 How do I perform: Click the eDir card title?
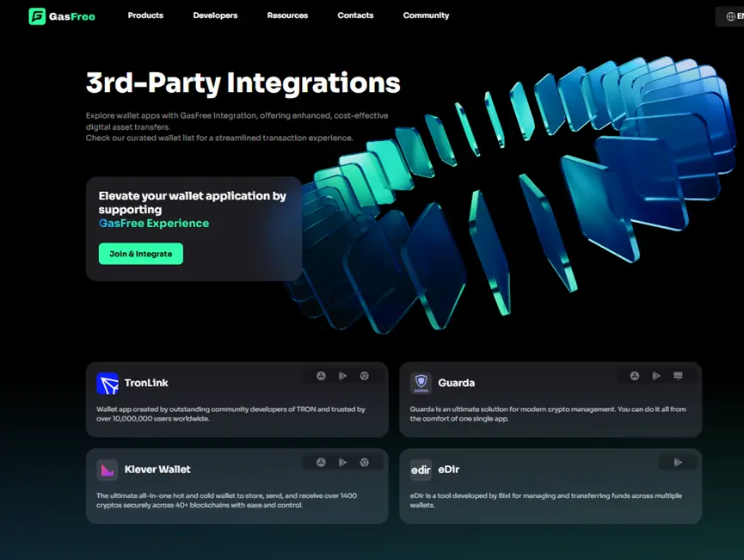(x=448, y=470)
